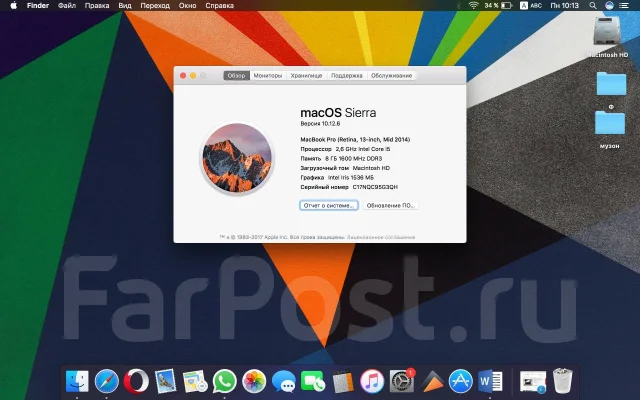The width and height of the screenshot is (640, 400).
Task: Open the Лицензионное соглашение link
Action: click(x=381, y=237)
